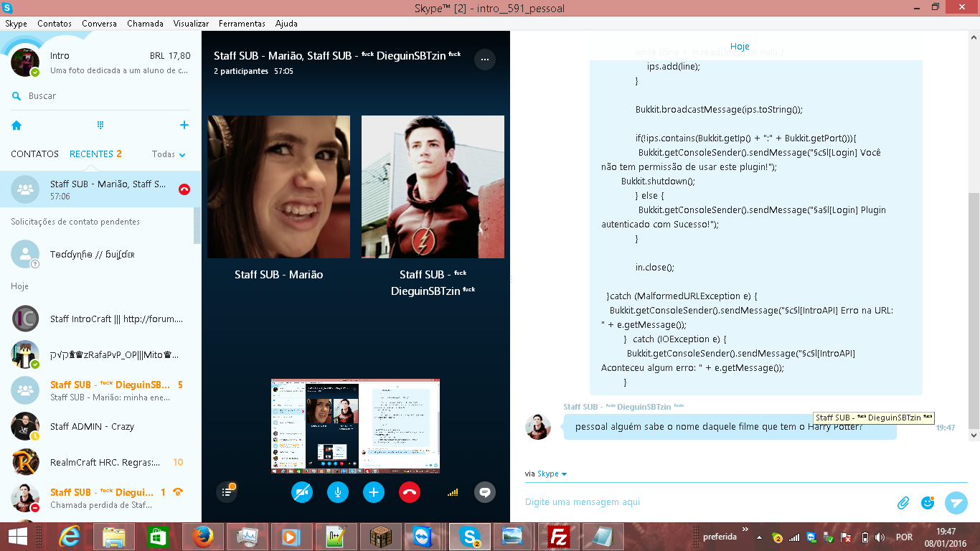Click the Harry Potter chat message

pyautogui.click(x=730, y=427)
